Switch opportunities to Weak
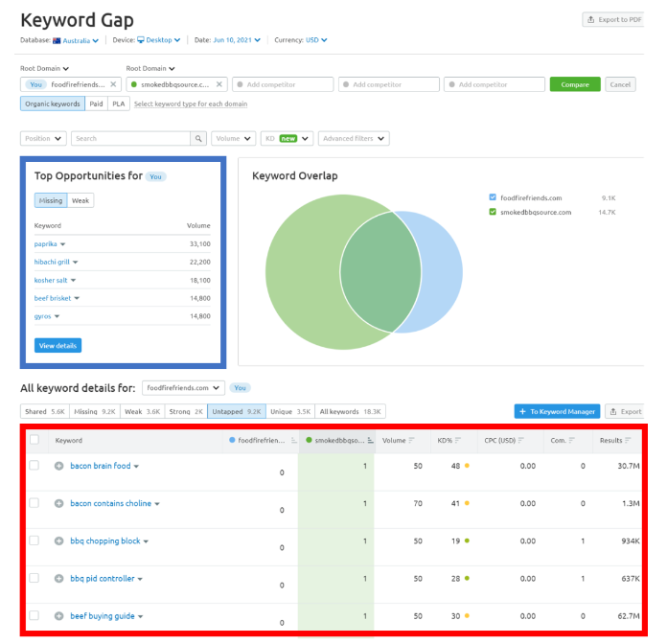Image resolution: width=667 pixels, height=644 pixels. click(x=80, y=200)
